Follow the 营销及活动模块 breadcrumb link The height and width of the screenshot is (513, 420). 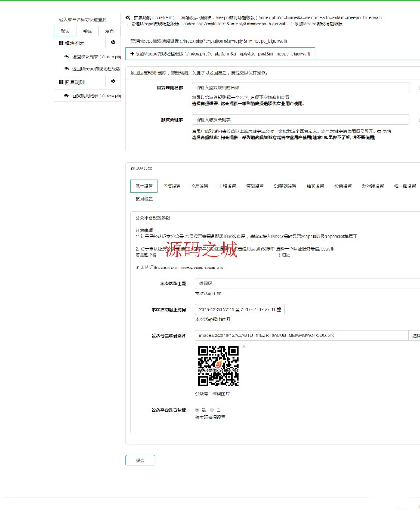coord(282,18)
